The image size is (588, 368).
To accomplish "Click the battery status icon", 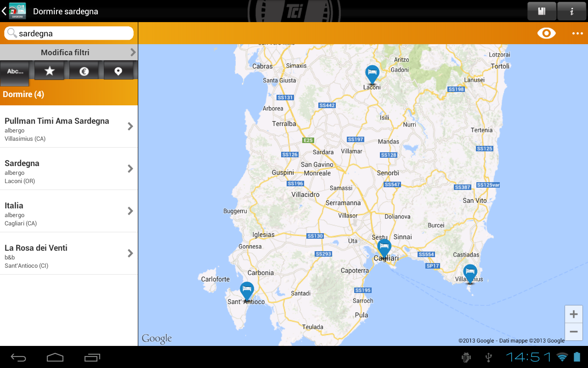I will (x=577, y=357).
